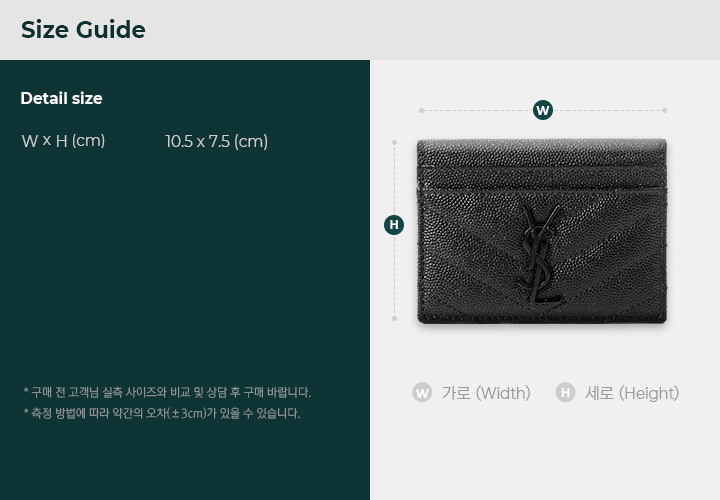720x500 pixels.
Task: Click the bottom endpoint dot of height line
Action: pyautogui.click(x=394, y=318)
